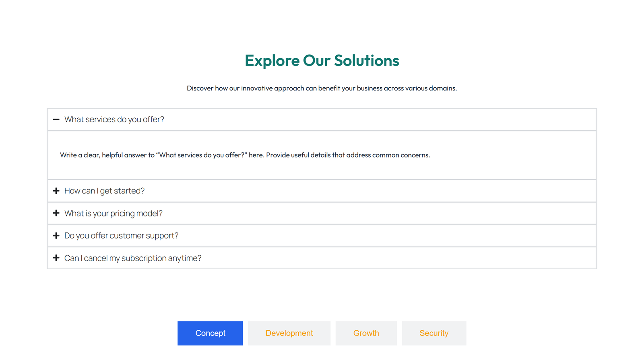Click the 'Explore Our Solutions' heading
This screenshot has width=644, height=362.
[x=322, y=61]
